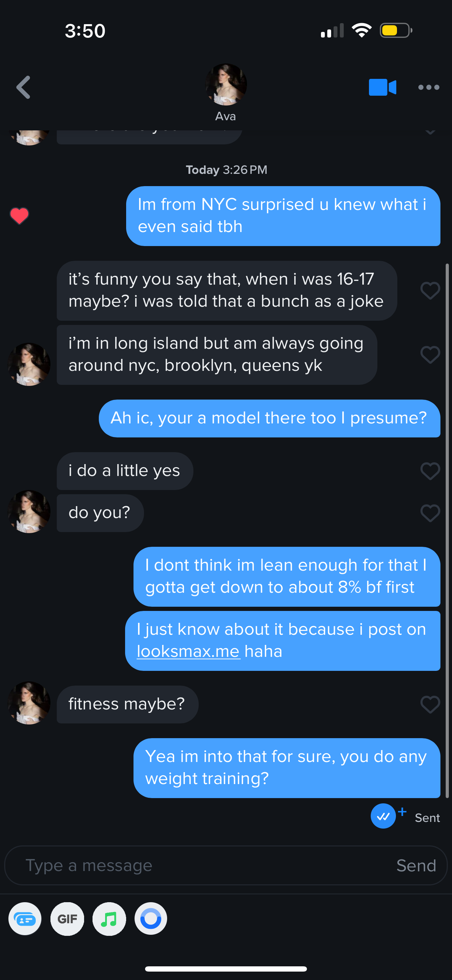Screen dimensions: 452x980
Task: Tap the back arrow chevron
Action: click(x=23, y=88)
